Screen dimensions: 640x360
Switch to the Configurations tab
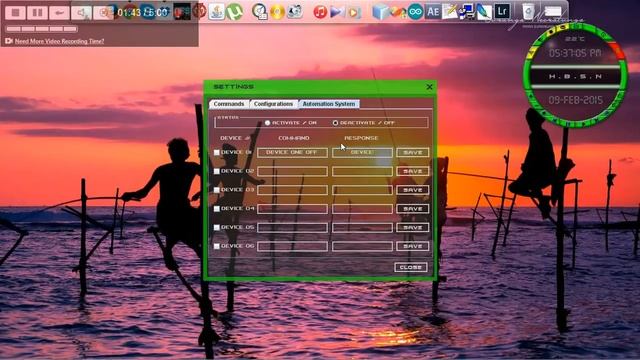point(273,104)
